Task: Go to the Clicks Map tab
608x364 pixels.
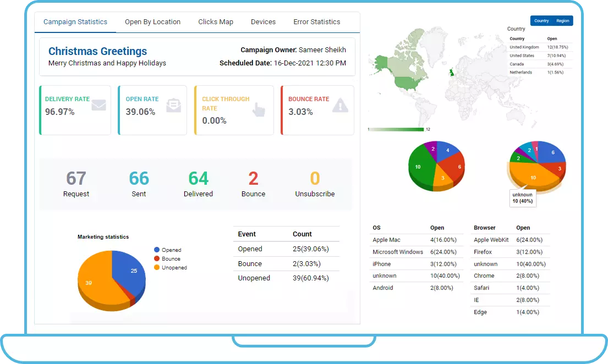Action: [x=216, y=21]
